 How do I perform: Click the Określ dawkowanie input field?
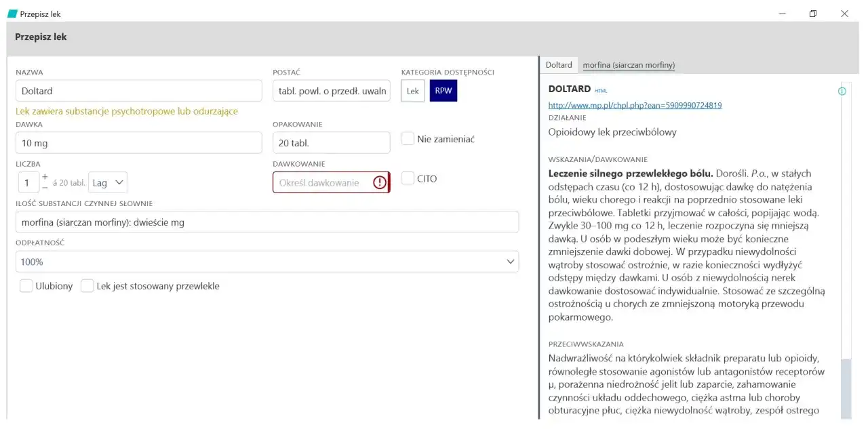[319, 182]
